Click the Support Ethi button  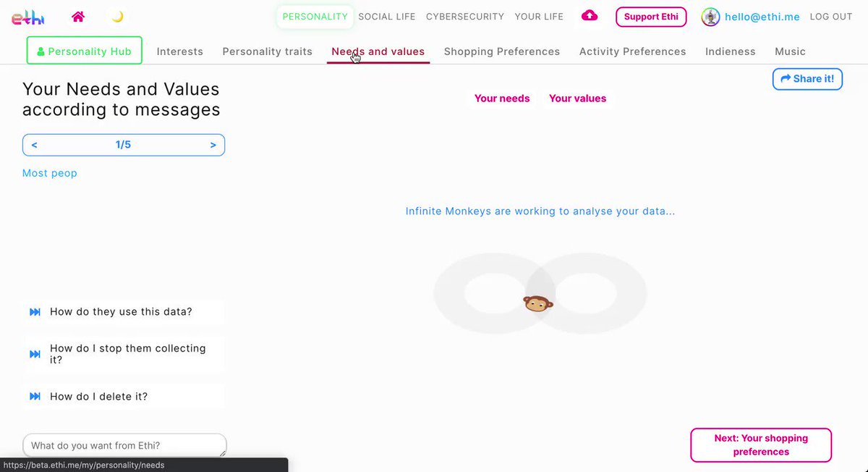tap(651, 17)
